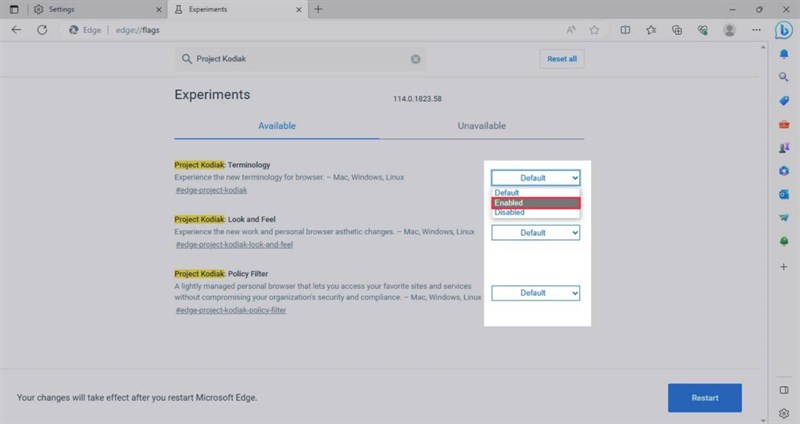Choose Enabled in the dropdown list
Image resolution: width=800 pixels, height=424 pixels.
536,203
